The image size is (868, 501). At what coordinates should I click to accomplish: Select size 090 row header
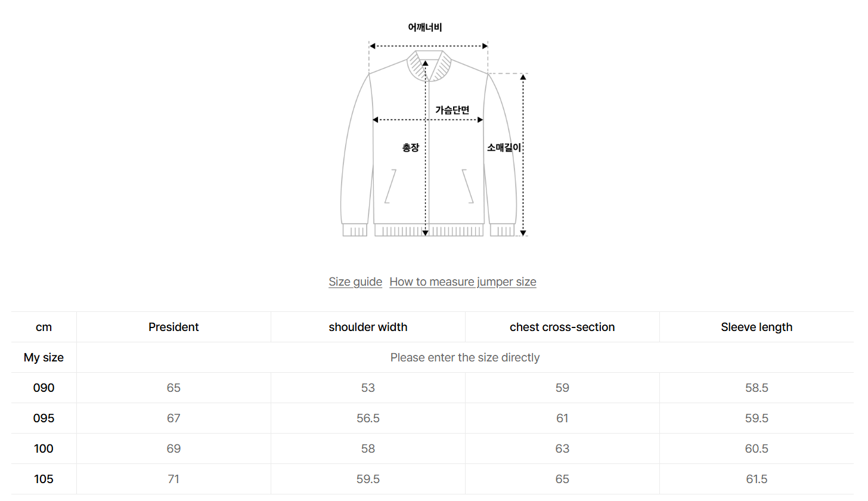click(44, 388)
